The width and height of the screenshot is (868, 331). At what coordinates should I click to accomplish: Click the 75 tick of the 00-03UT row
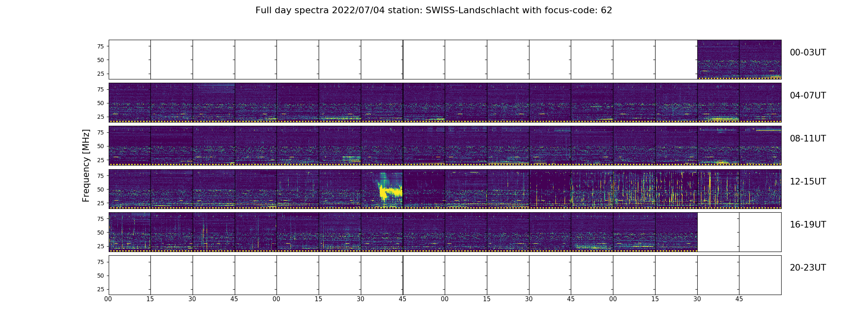point(100,46)
